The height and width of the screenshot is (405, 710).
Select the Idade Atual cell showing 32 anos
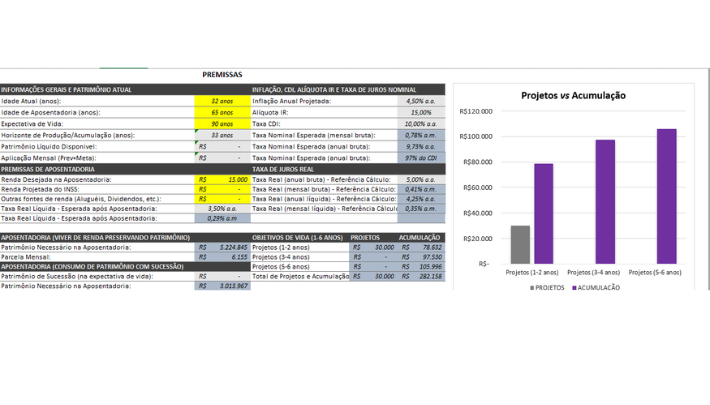tap(221, 101)
